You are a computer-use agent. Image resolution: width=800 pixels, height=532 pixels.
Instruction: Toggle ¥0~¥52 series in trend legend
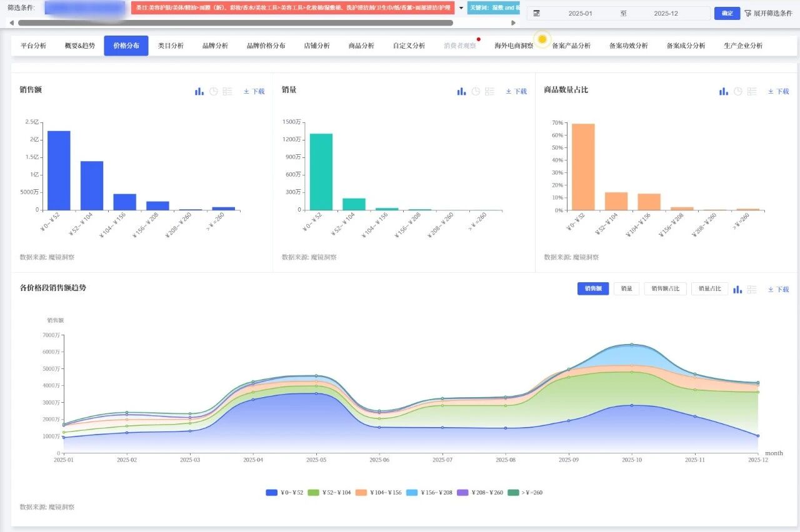coord(272,493)
